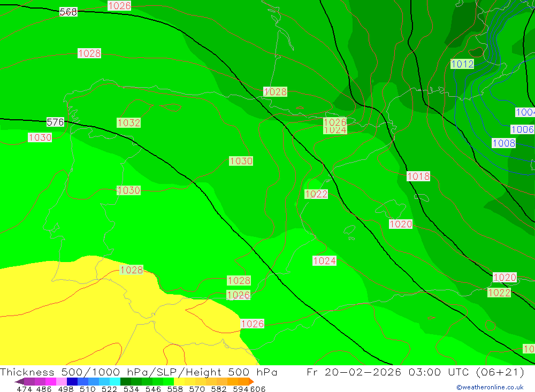Click the blue 1012 isobar label
The image size is (535, 392).
click(x=462, y=64)
